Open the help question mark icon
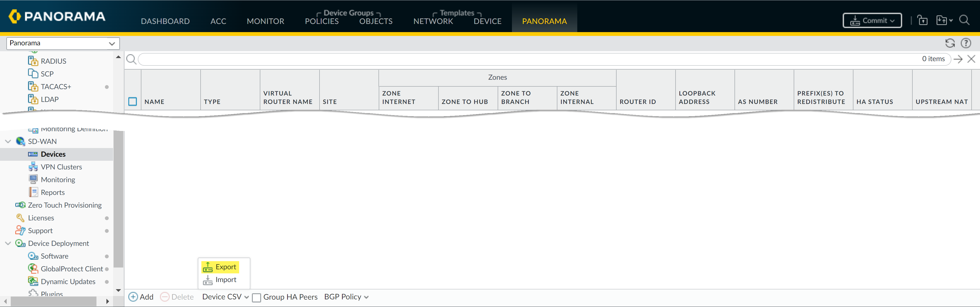This screenshot has height=307, width=980. (965, 43)
